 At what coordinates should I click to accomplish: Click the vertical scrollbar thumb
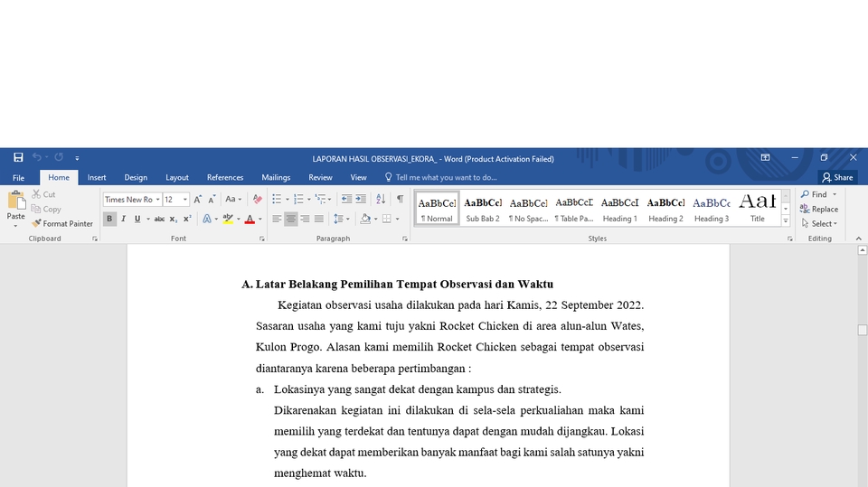(x=862, y=330)
